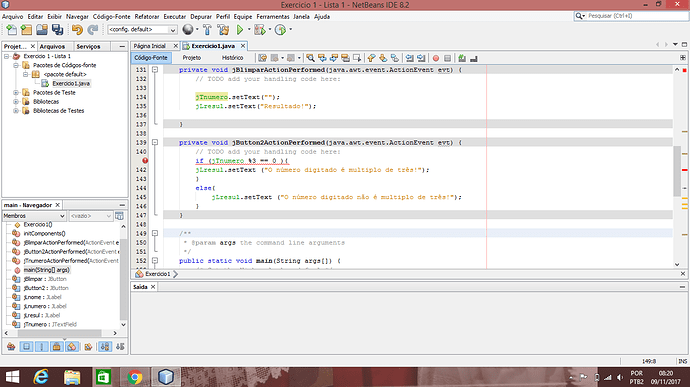Screen dimensions: 690x387
Task: Click the Profile Project toolbar icon
Action: [280, 29]
